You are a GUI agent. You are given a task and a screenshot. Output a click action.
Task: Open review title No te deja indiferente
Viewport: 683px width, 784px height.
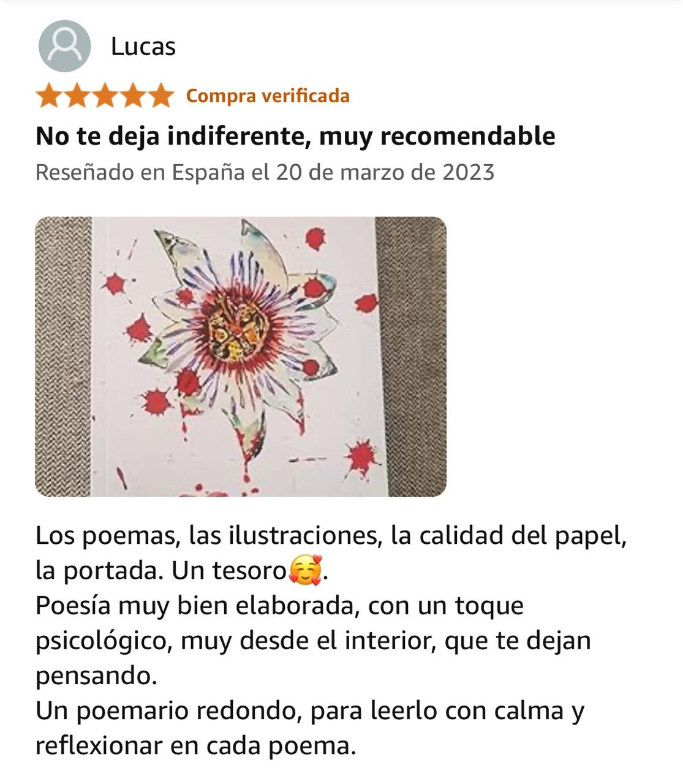pyautogui.click(x=296, y=136)
